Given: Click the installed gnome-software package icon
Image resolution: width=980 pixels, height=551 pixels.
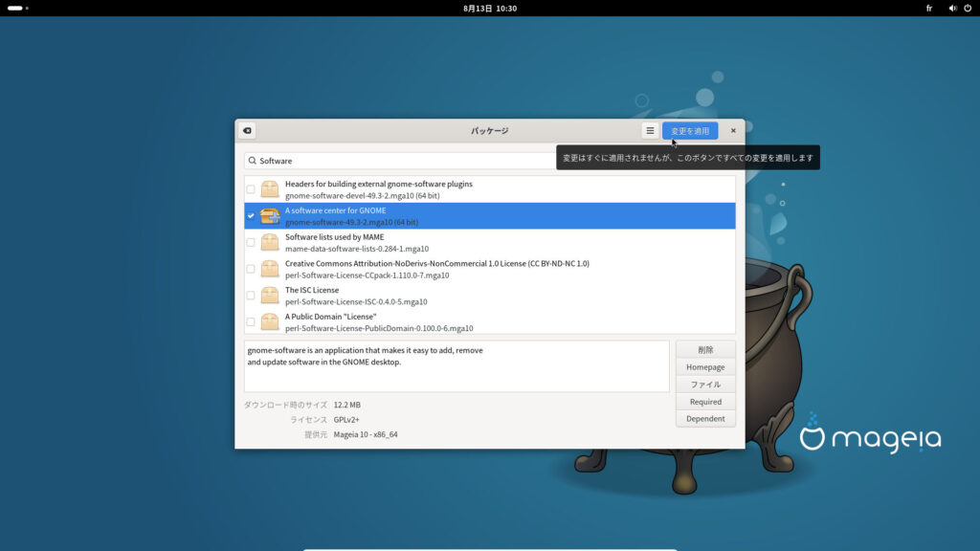Looking at the screenshot, I should click(269, 215).
